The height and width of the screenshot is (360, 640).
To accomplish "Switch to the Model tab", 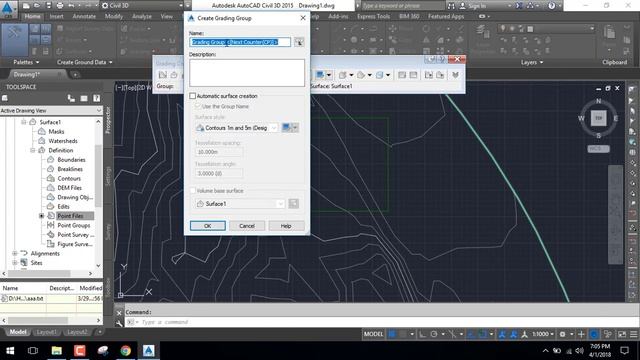I will pyautogui.click(x=18, y=332).
